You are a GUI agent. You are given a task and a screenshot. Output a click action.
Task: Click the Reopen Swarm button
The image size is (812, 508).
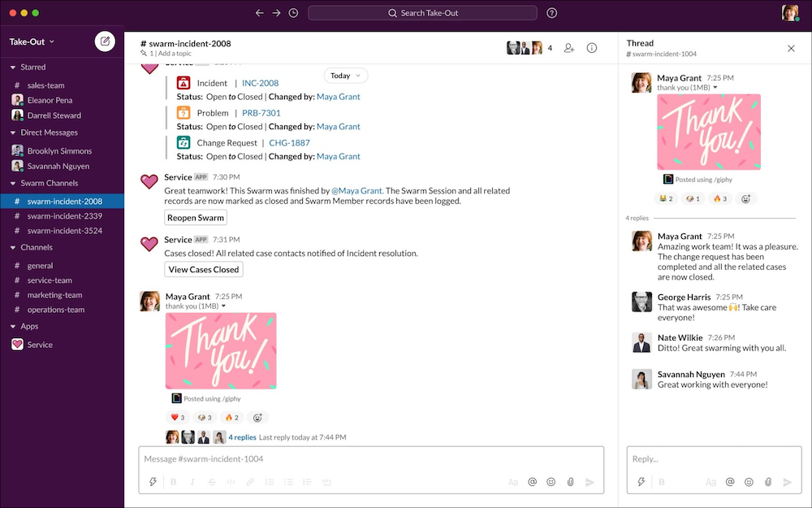tap(196, 218)
